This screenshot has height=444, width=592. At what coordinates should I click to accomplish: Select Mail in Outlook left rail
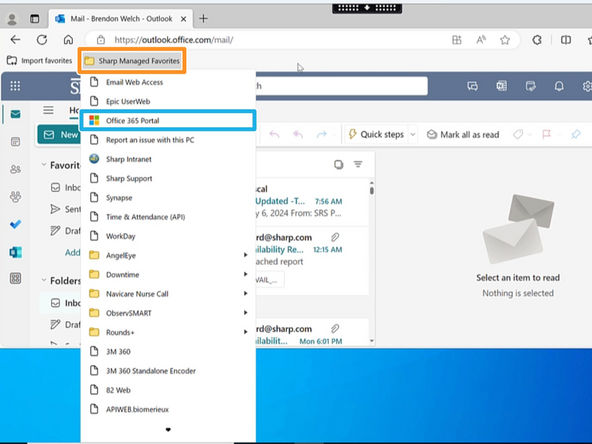(x=15, y=114)
